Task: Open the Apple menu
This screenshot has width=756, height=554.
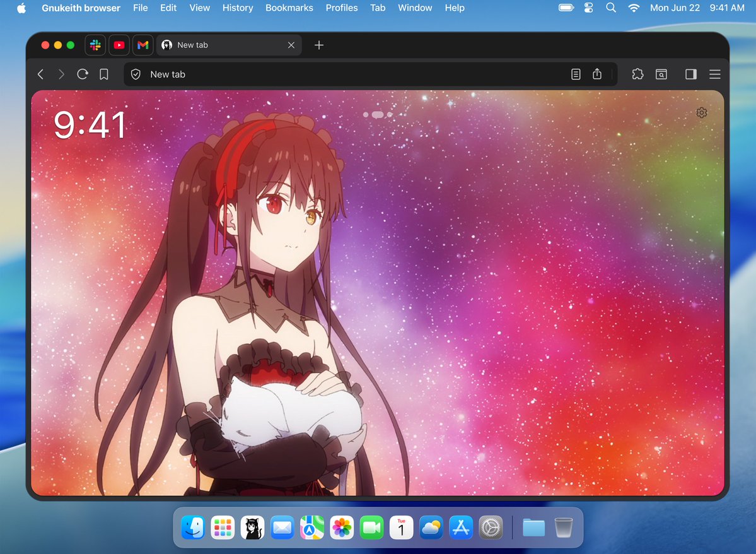Action: 21,8
